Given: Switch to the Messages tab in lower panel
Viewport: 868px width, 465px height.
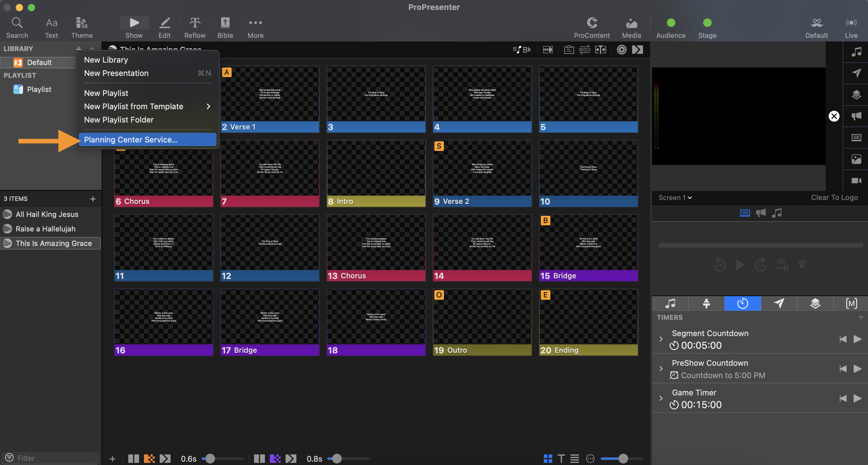Looking at the screenshot, I should click(x=779, y=303).
